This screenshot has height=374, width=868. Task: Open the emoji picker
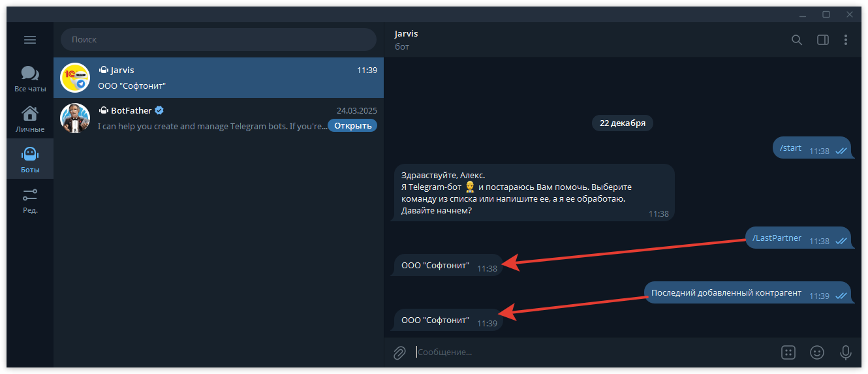pos(817,352)
